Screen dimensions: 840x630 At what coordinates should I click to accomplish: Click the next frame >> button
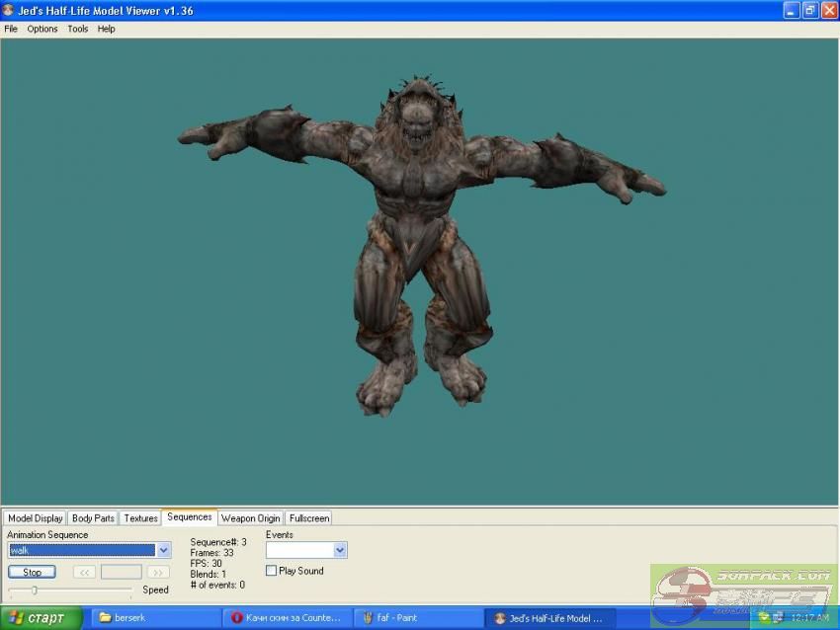click(x=158, y=572)
